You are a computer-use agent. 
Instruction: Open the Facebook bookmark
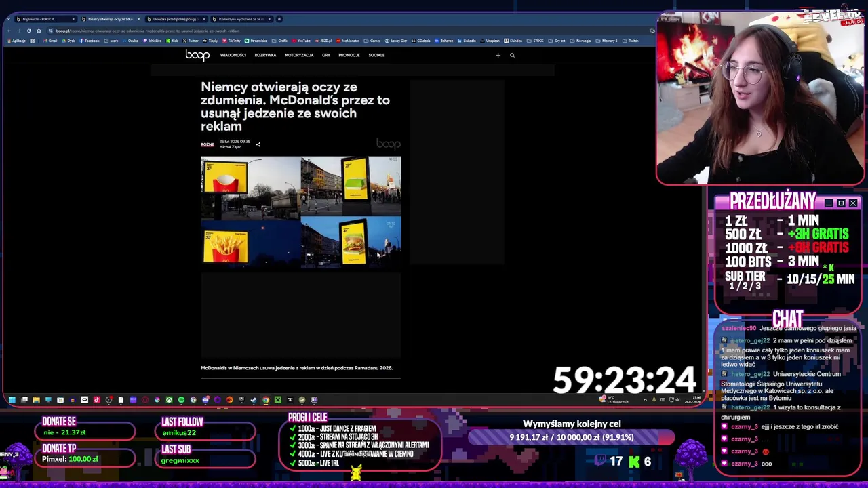coord(89,41)
